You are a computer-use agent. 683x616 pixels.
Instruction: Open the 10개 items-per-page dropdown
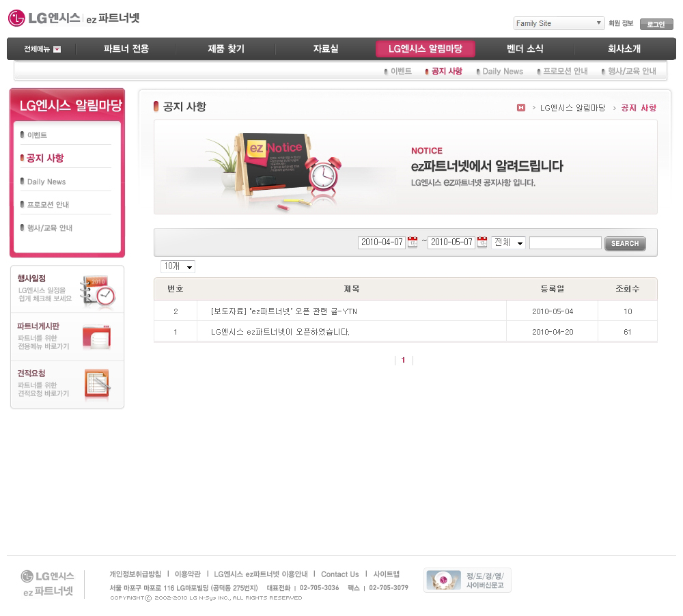click(x=178, y=266)
